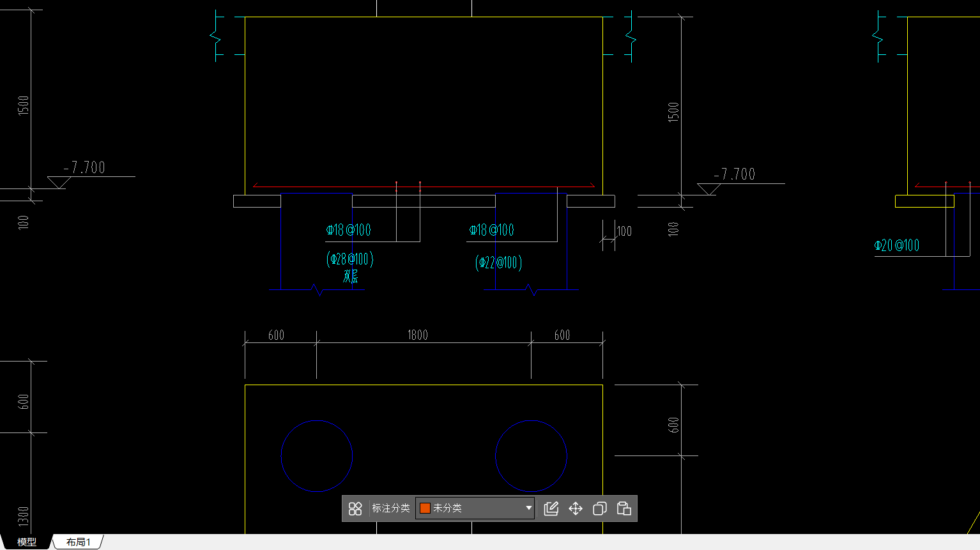This screenshot has width=980, height=550.
Task: Click the left 600 dimension above plan
Action: [x=276, y=335]
